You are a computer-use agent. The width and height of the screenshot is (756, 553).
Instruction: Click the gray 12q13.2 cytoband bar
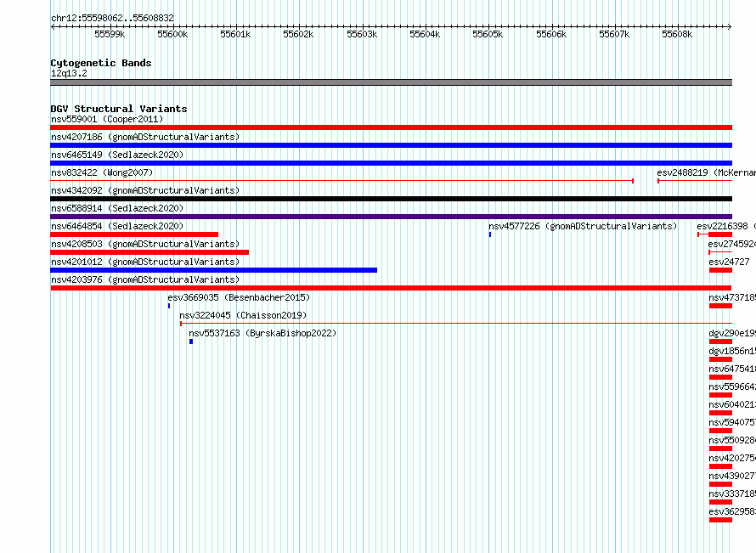[391, 82]
